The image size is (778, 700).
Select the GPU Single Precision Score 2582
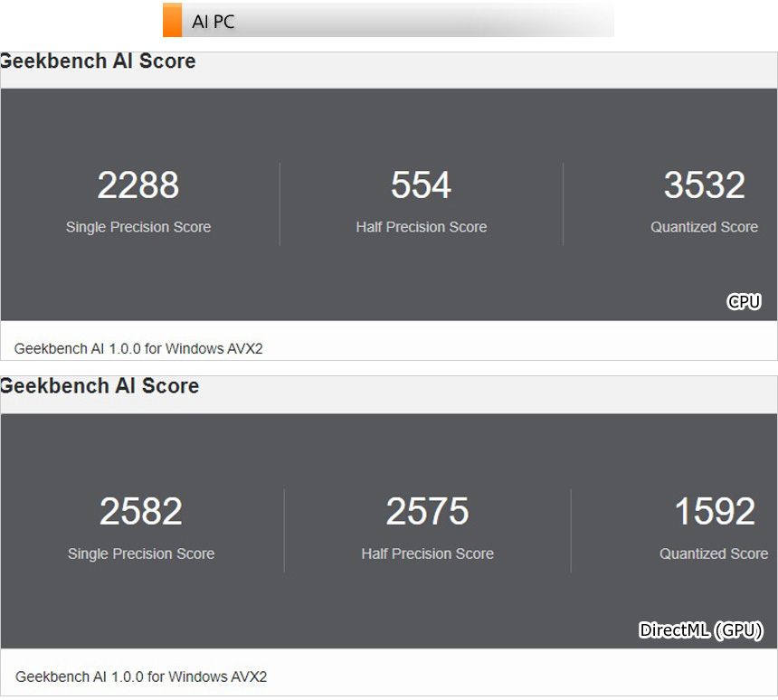[141, 512]
